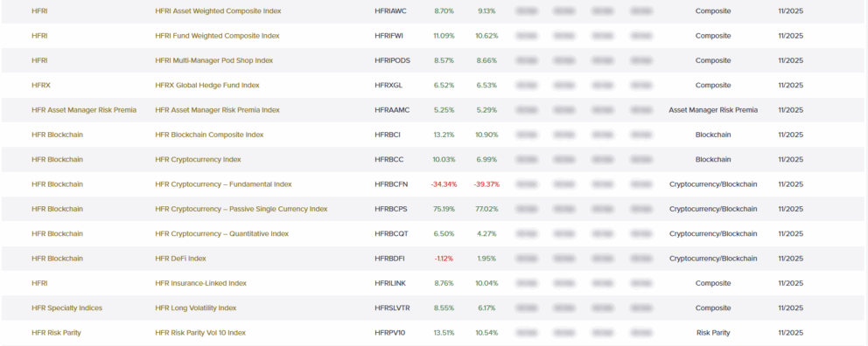Viewport: 868px width, 346px height.
Task: Select ticker HFRBCFN
Action: [391, 184]
